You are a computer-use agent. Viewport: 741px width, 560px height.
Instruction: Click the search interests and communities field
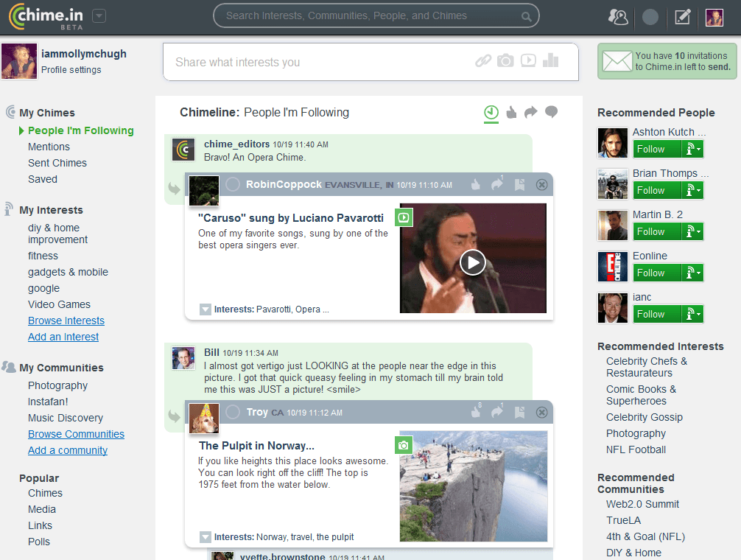pyautogui.click(x=376, y=15)
